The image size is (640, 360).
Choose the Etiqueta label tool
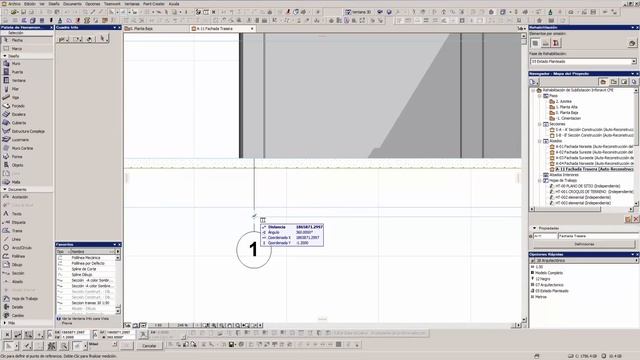click(27, 222)
